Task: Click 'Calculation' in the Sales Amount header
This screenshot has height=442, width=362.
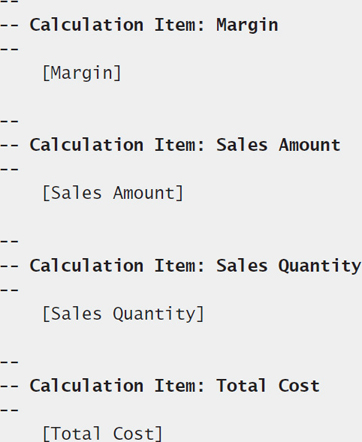Action: click(x=87, y=145)
